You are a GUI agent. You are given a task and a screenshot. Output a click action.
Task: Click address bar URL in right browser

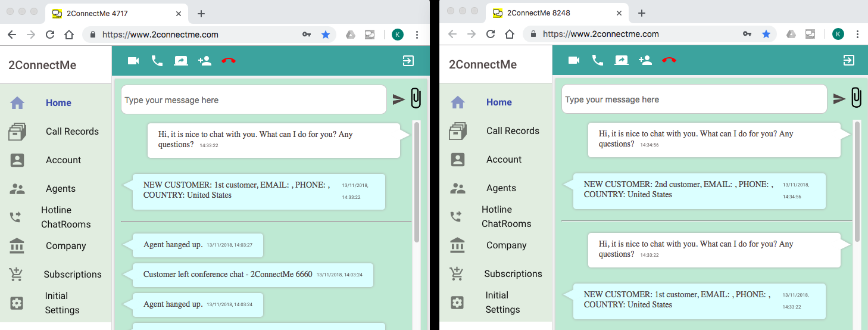point(601,35)
